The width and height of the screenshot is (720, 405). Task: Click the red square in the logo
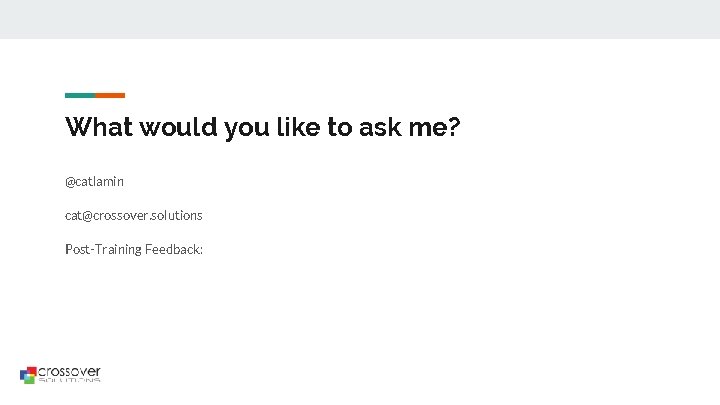(33, 369)
